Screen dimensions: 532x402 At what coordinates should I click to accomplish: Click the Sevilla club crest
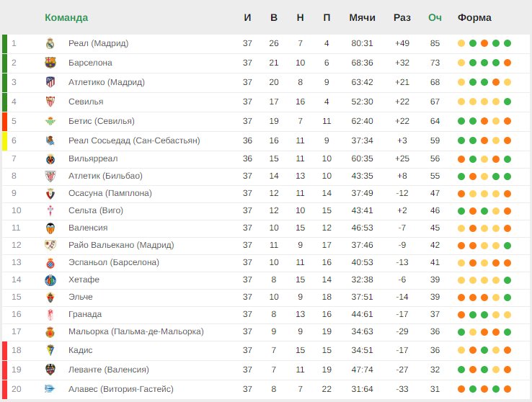point(50,102)
